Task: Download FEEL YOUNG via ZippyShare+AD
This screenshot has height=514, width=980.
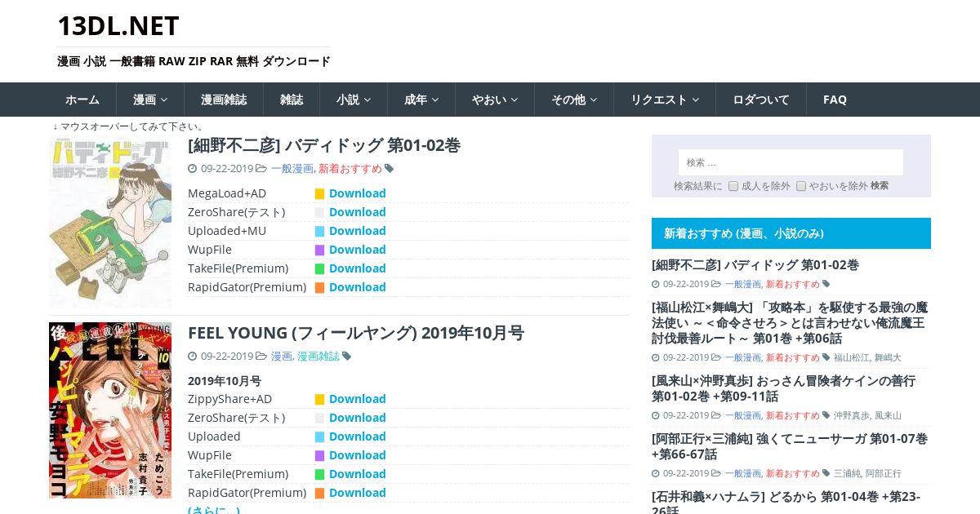Action: pyautogui.click(x=358, y=399)
